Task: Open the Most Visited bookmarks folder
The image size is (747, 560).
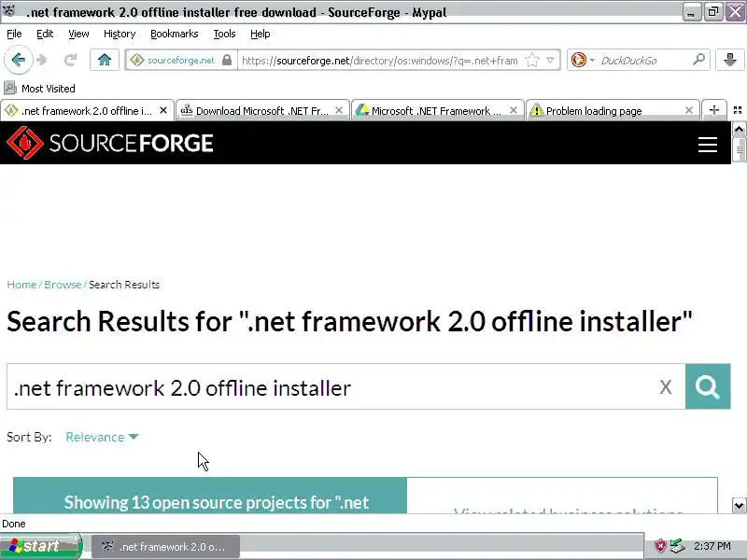Action: (39, 88)
